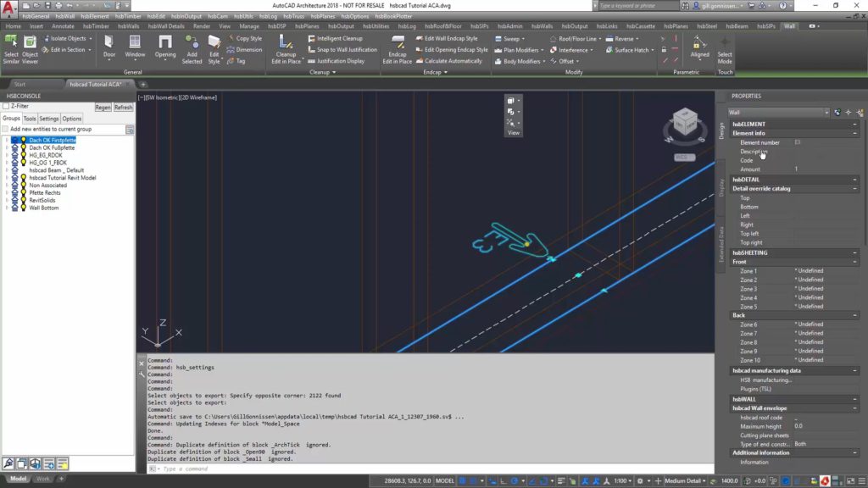This screenshot has width=868, height=488.
Task: Click the Select Similar tool
Action: point(11,49)
